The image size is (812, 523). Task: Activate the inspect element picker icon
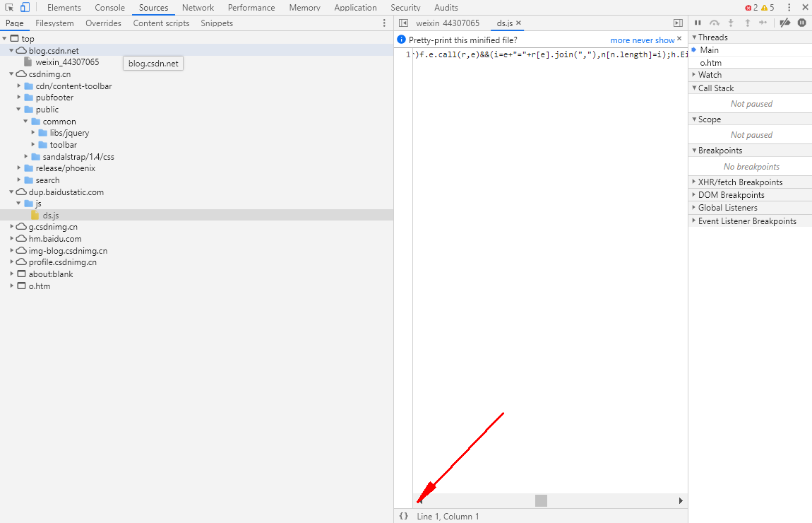tap(8, 7)
